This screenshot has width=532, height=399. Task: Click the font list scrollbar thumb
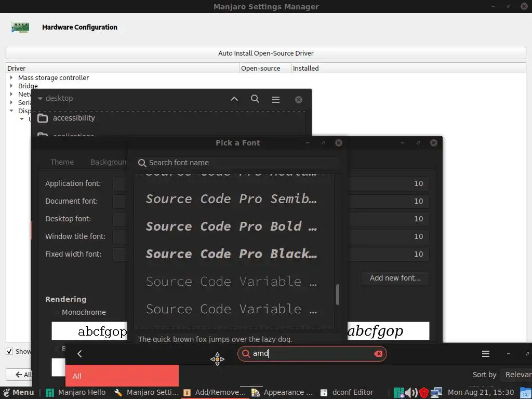click(338, 295)
